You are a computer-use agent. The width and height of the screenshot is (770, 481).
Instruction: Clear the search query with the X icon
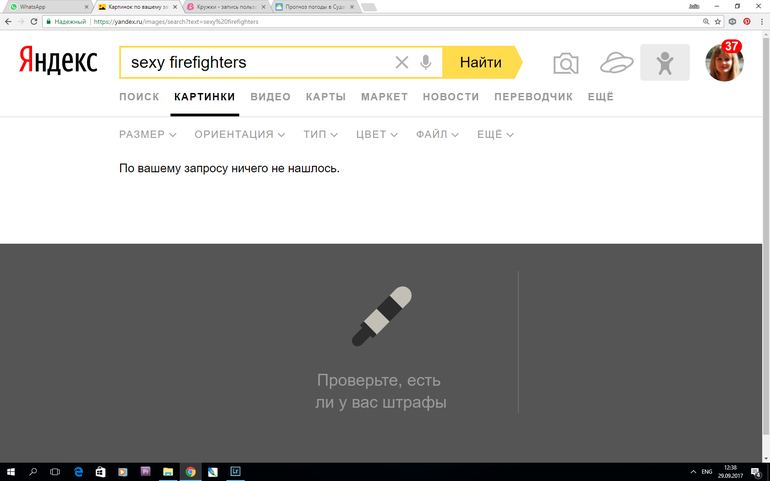pos(402,63)
